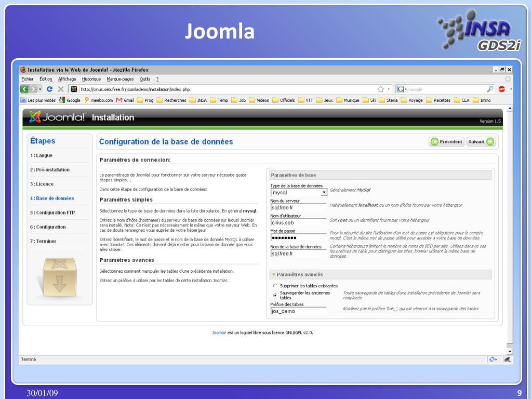The width and height of the screenshot is (532, 399).
Task: Open the search engine selector dropdown
Action: (x=402, y=89)
